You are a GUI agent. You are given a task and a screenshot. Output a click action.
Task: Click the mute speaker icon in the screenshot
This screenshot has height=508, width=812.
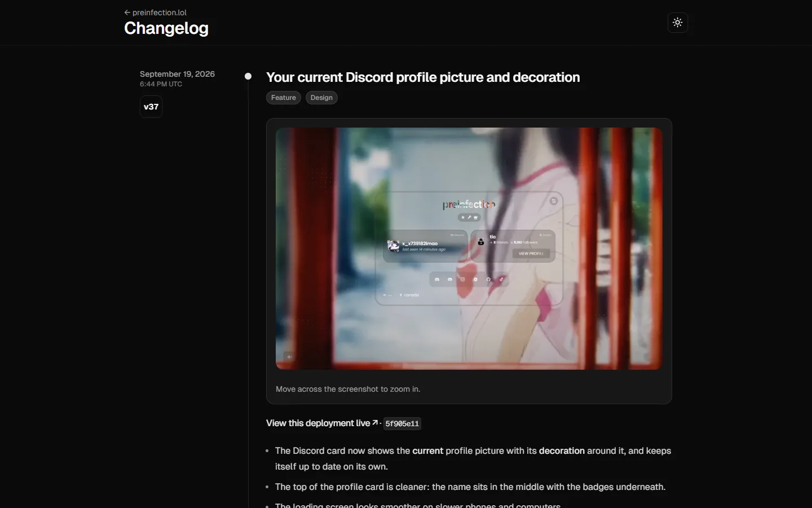pos(289,356)
